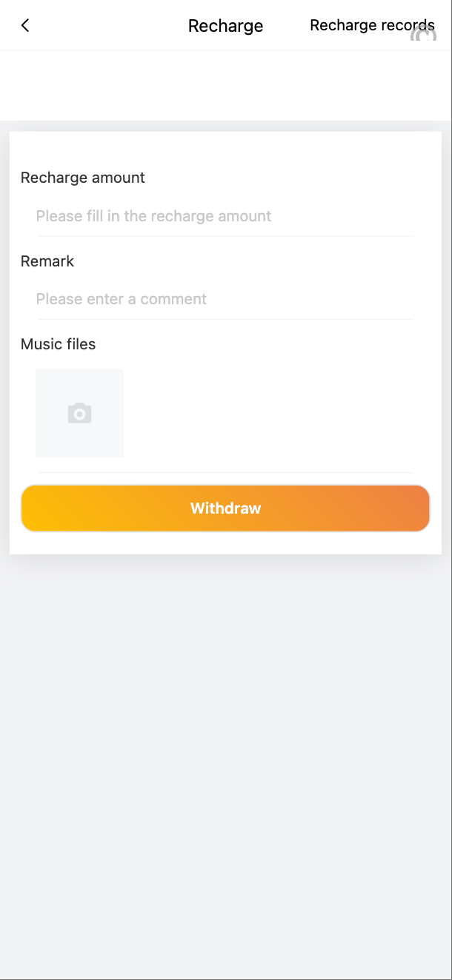Screen dimensions: 452x980
Task: Click the camera icon under Music files
Action: tap(79, 413)
